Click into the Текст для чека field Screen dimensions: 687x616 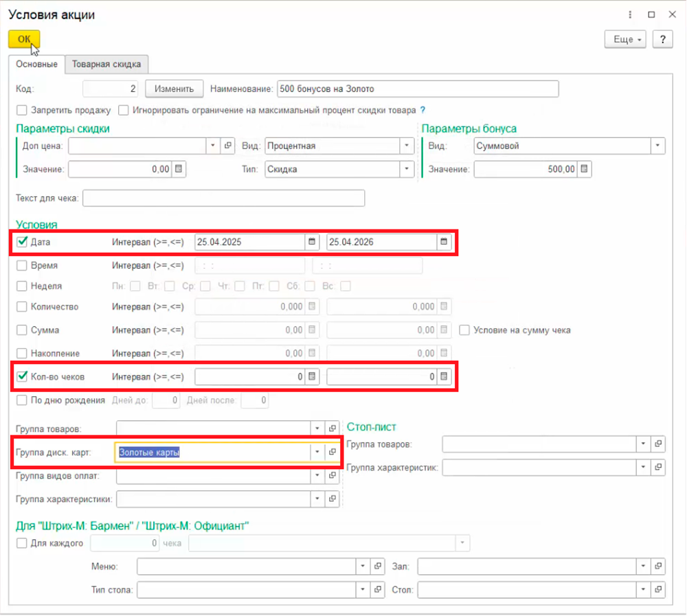pyautogui.click(x=223, y=198)
